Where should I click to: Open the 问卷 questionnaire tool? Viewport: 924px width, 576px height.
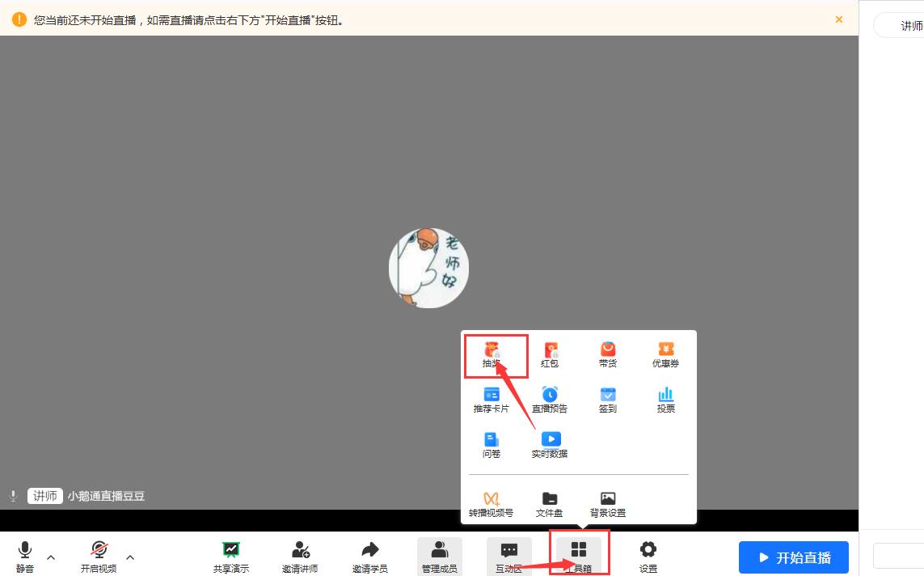pos(492,445)
